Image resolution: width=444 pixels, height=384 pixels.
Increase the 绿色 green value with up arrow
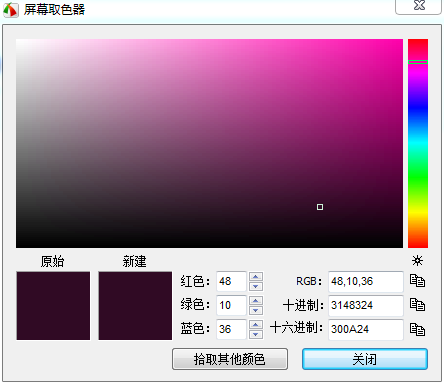[256, 301]
